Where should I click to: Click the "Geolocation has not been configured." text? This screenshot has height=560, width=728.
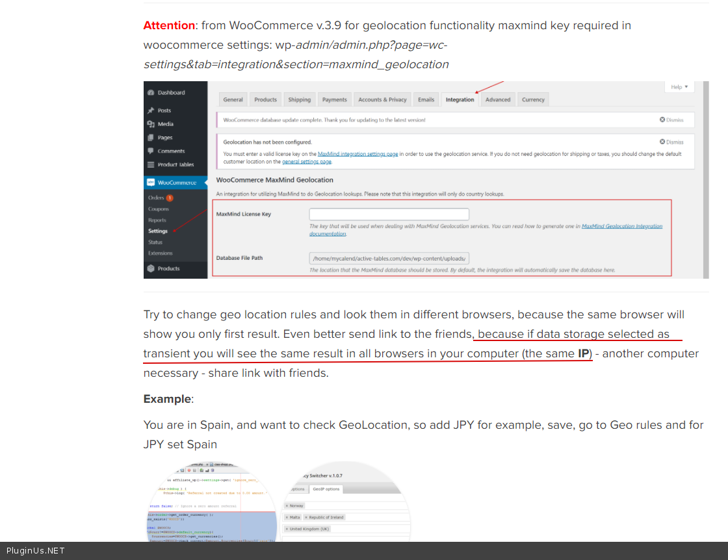click(267, 142)
